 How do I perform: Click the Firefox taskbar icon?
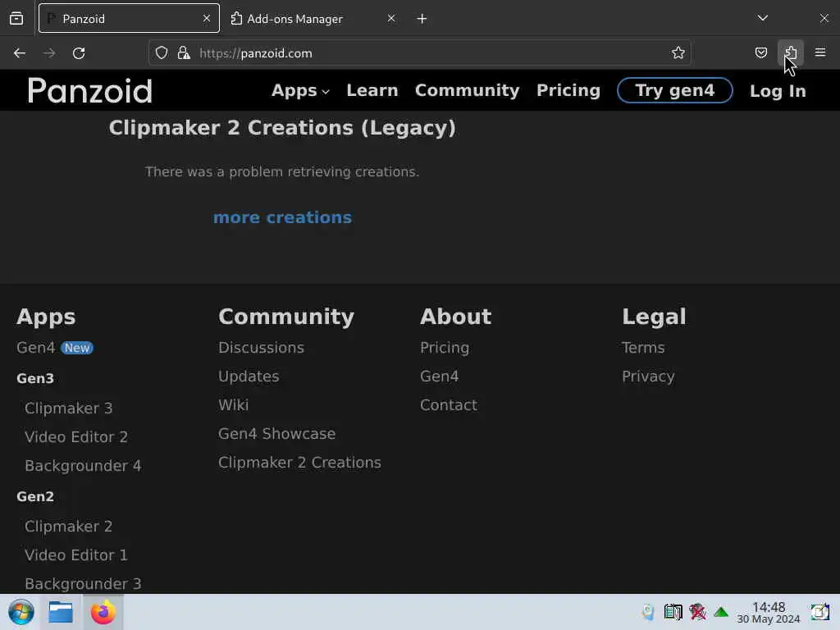(x=103, y=612)
